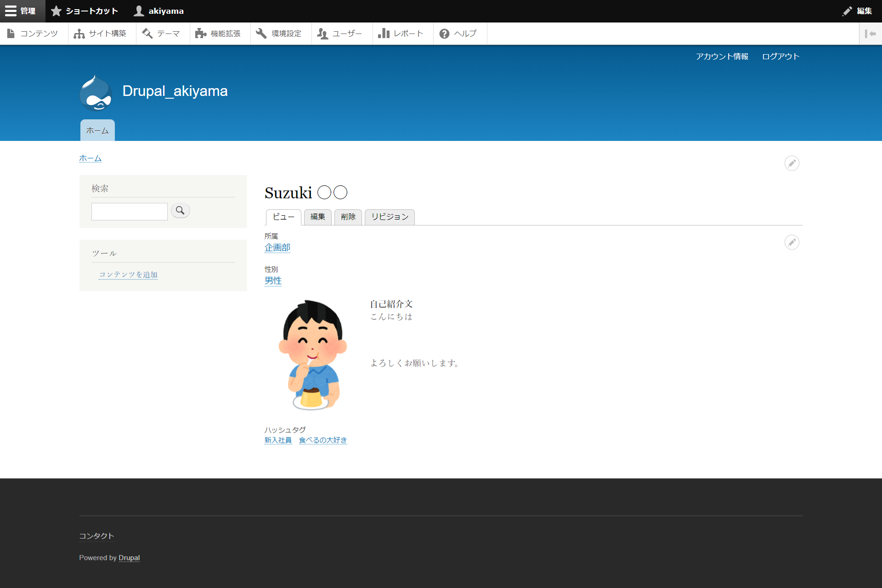This screenshot has width=882, height=588.
Task: Open the コンテンツ admin menu
Action: point(34,34)
